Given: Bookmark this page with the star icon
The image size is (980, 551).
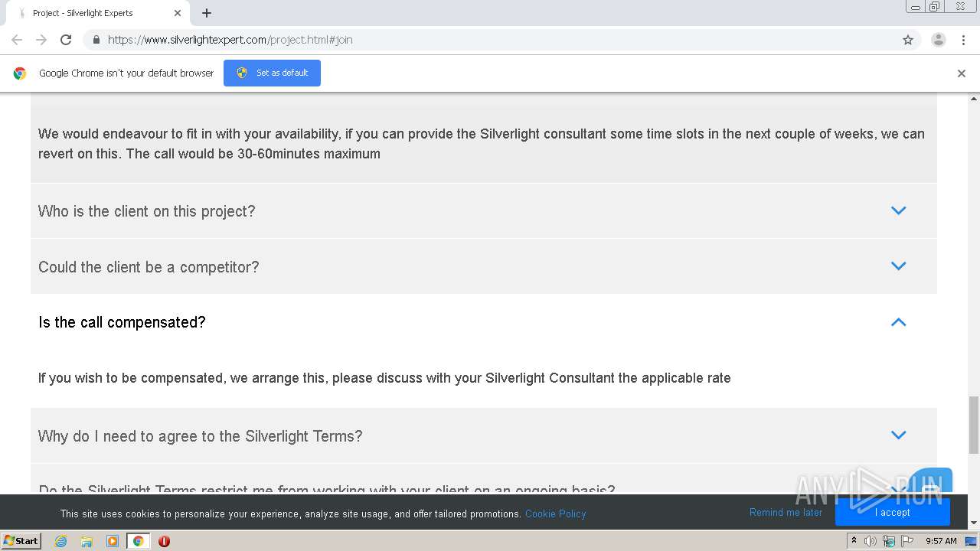Looking at the screenshot, I should pyautogui.click(x=908, y=40).
